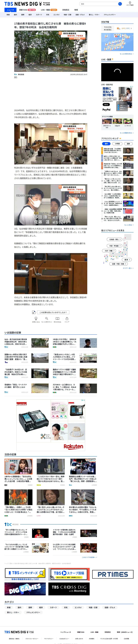138x644 pixels.
Task: Open the もっと天気を見る link
Action: pos(126,54)
